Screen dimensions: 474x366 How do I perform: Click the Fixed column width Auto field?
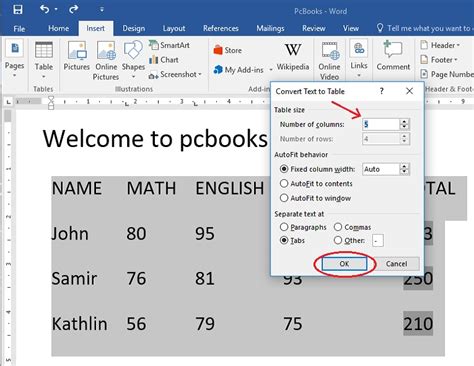[x=381, y=169]
